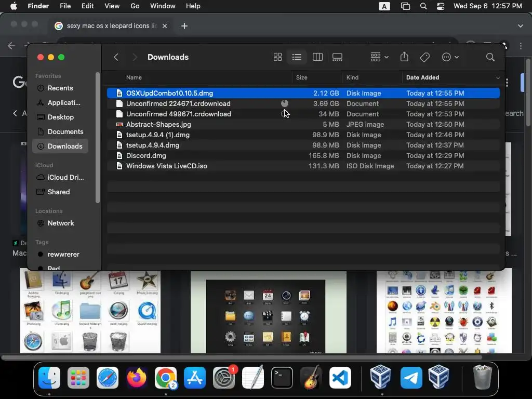
Task: Open Google Chrome from the Dock
Action: tap(166, 378)
